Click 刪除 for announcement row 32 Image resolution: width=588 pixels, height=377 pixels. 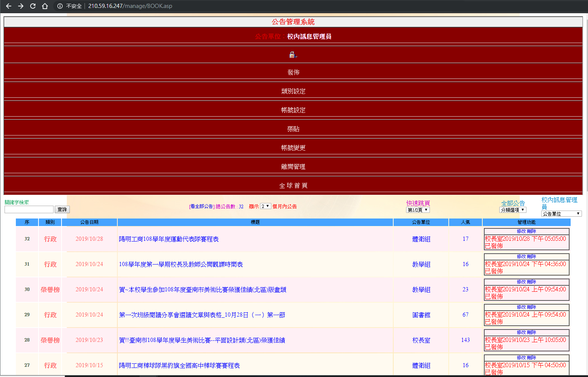[531, 231]
